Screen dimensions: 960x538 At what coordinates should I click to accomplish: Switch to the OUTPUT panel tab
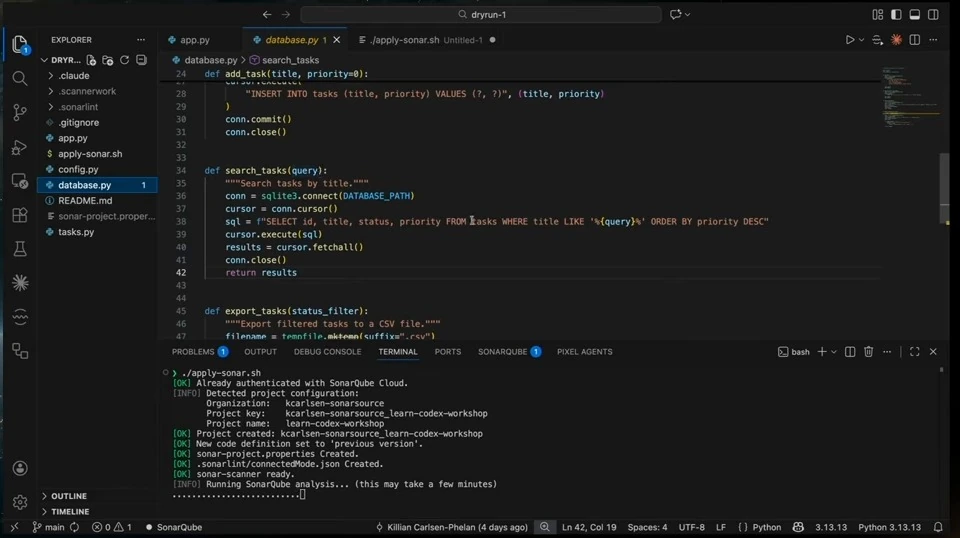[260, 352]
